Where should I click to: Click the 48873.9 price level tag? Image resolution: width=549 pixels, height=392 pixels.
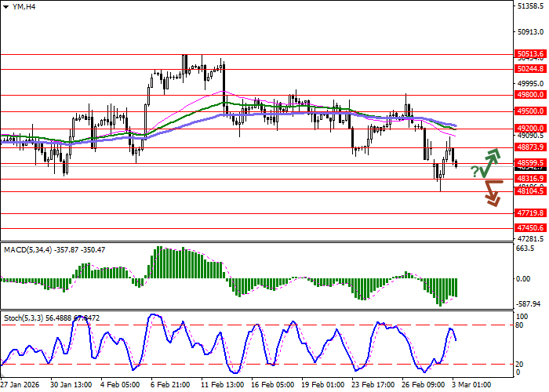530,147
